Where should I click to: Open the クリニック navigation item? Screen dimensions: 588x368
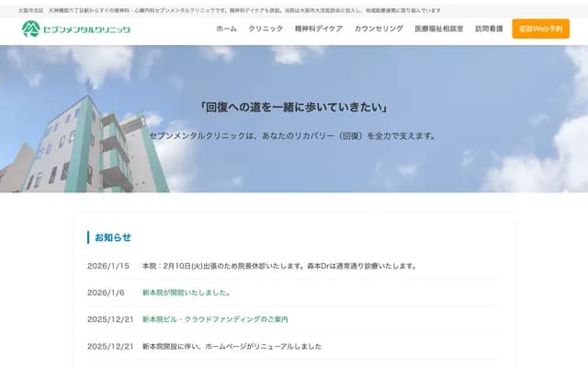266,29
